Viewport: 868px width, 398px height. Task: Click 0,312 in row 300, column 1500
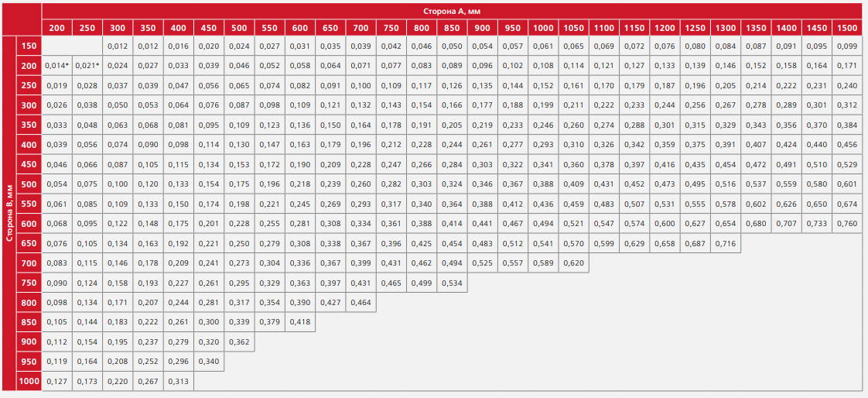[847, 105]
